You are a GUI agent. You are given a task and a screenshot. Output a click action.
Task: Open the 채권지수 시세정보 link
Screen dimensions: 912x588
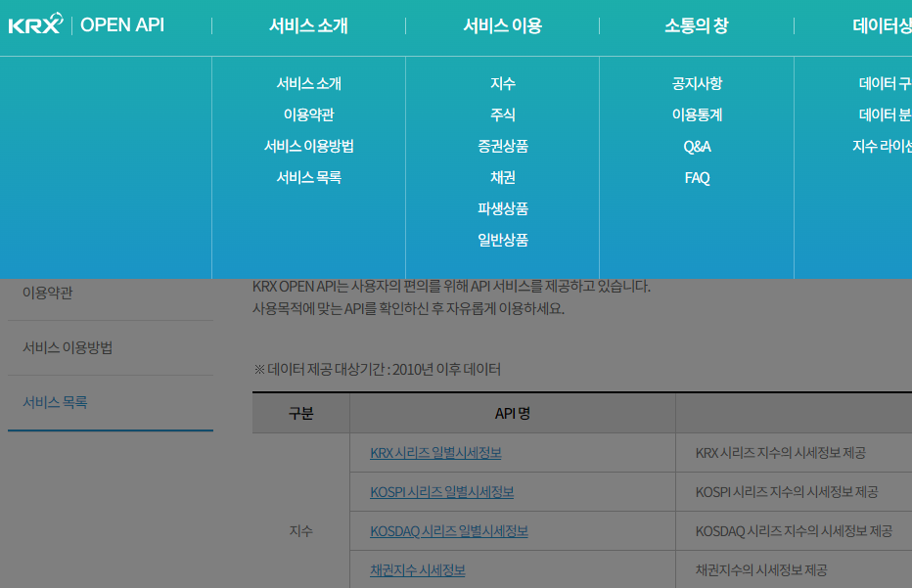pos(418,570)
